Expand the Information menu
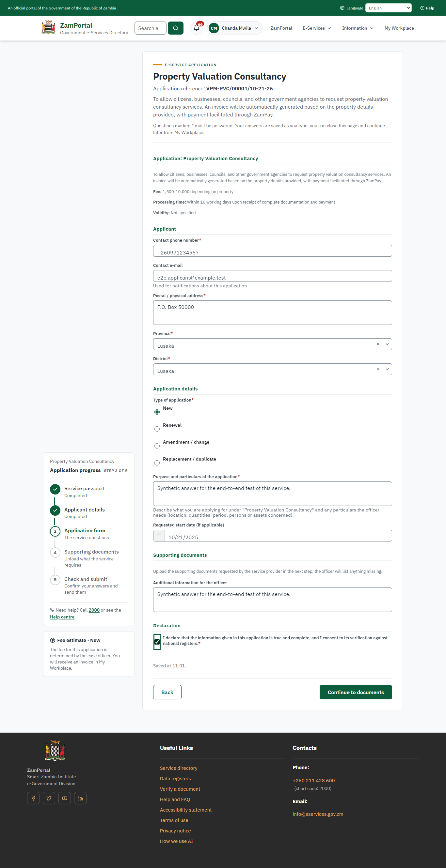 [x=358, y=28]
